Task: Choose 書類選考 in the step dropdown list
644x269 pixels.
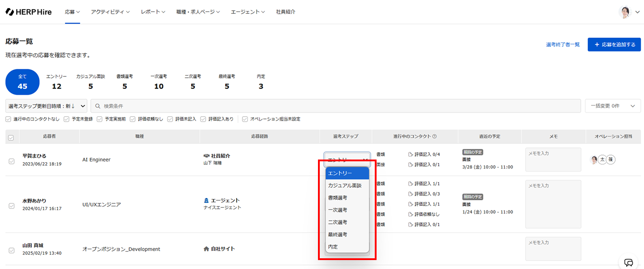Action: point(347,198)
